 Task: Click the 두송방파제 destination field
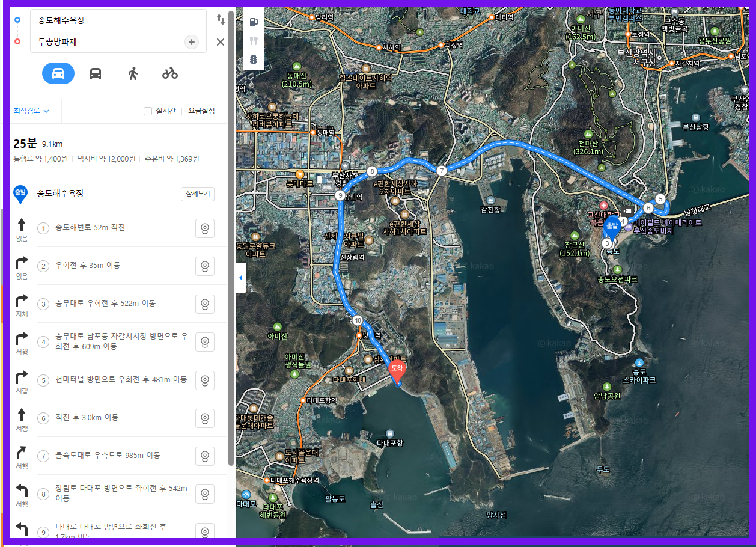click(107, 42)
